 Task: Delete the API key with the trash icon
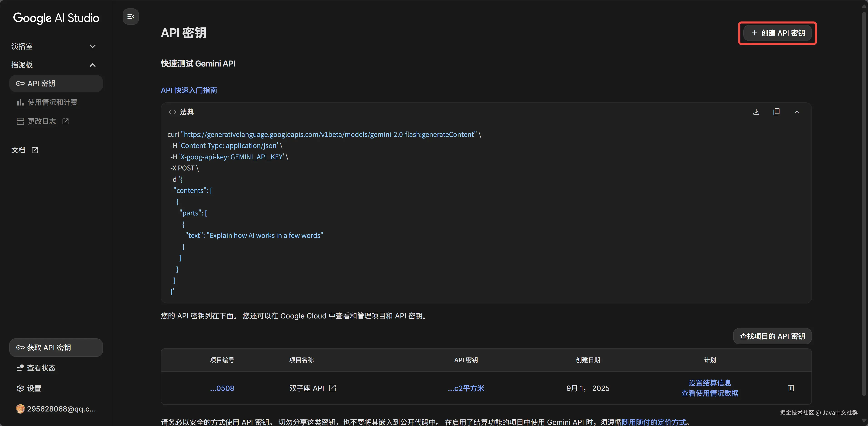[x=791, y=388]
